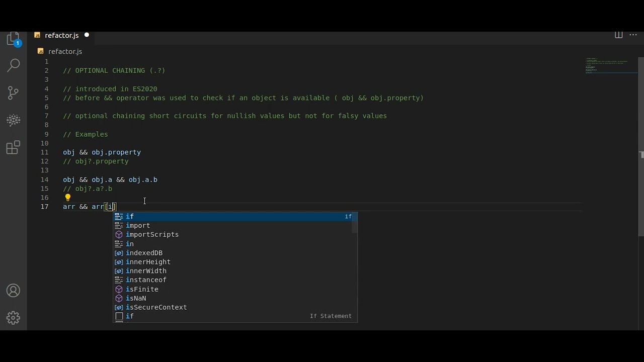Select the 'isNaN' suggestion

(x=235, y=298)
